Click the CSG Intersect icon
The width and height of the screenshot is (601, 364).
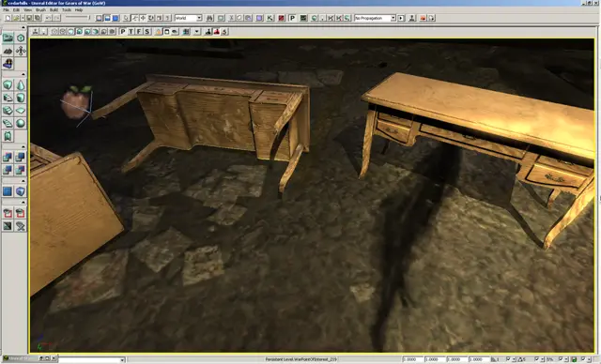coord(8,170)
